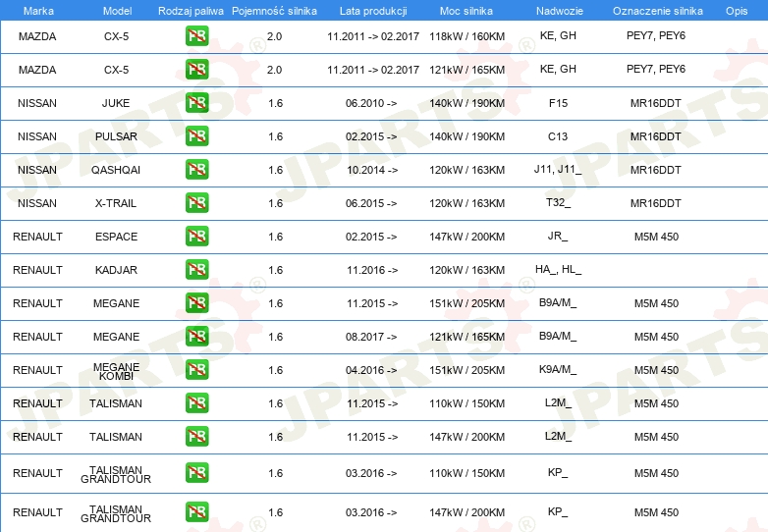Screen dimensions: 768x532
Task: Click the Pojemność silnika column header
Action: pos(274,11)
